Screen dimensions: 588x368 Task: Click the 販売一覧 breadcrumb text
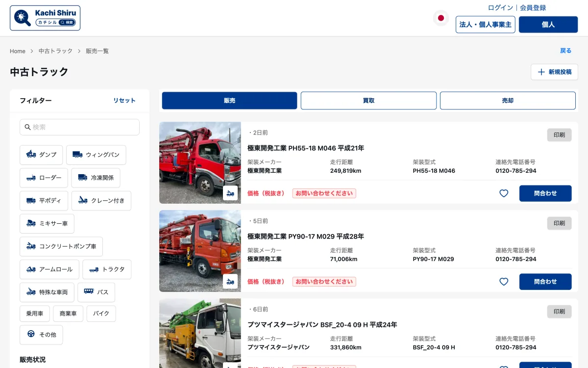[x=97, y=51]
